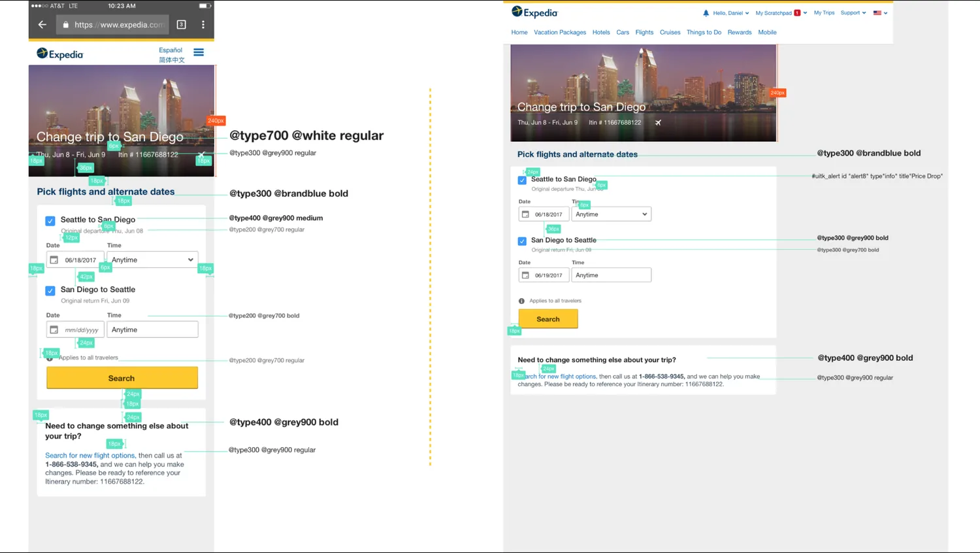This screenshot has height=553, width=980.
Task: Select Hotels in desktop navigation
Action: (601, 32)
